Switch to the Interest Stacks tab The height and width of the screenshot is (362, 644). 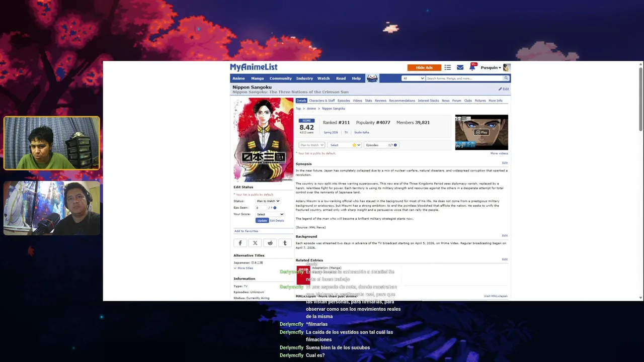click(x=428, y=101)
